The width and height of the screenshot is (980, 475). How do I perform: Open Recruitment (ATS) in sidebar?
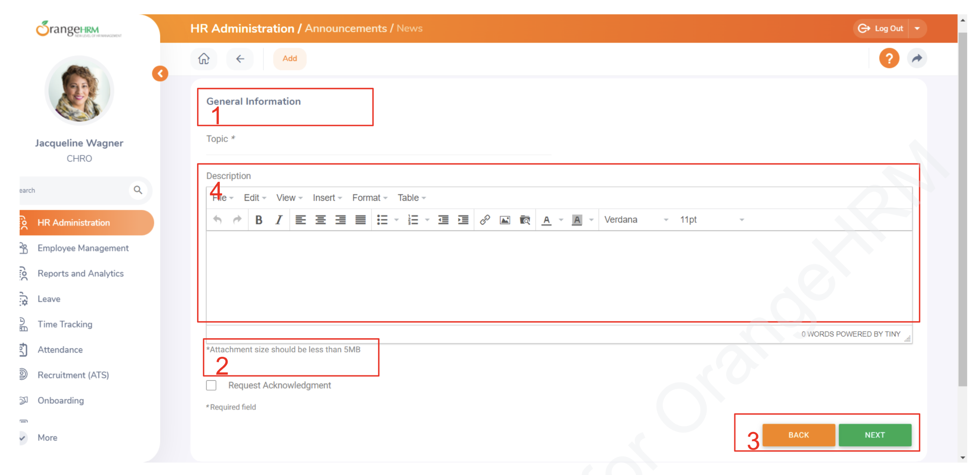pyautogui.click(x=73, y=375)
